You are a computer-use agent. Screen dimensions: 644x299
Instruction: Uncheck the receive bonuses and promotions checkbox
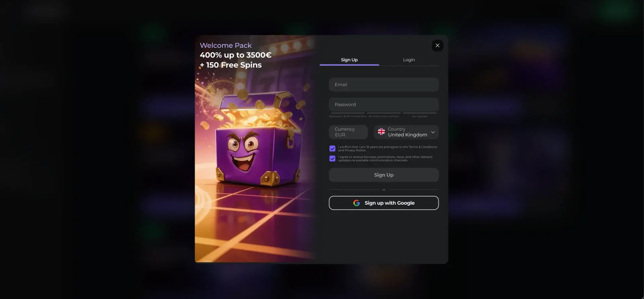point(332,159)
